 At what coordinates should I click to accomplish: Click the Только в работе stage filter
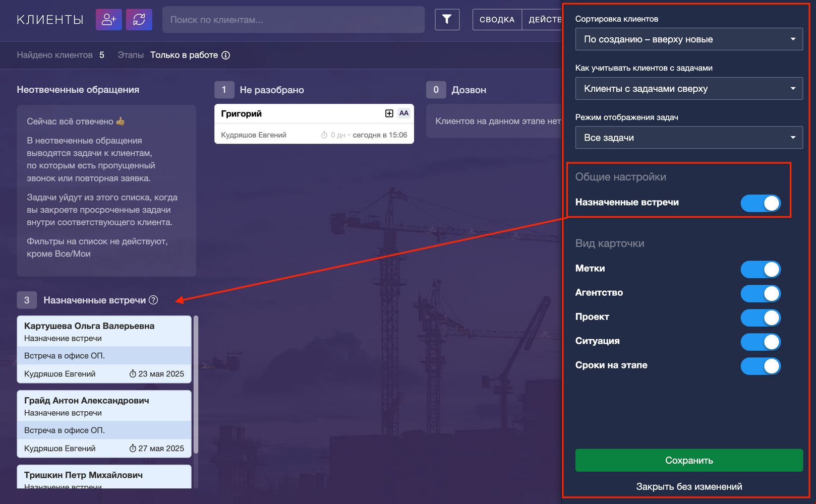point(184,55)
